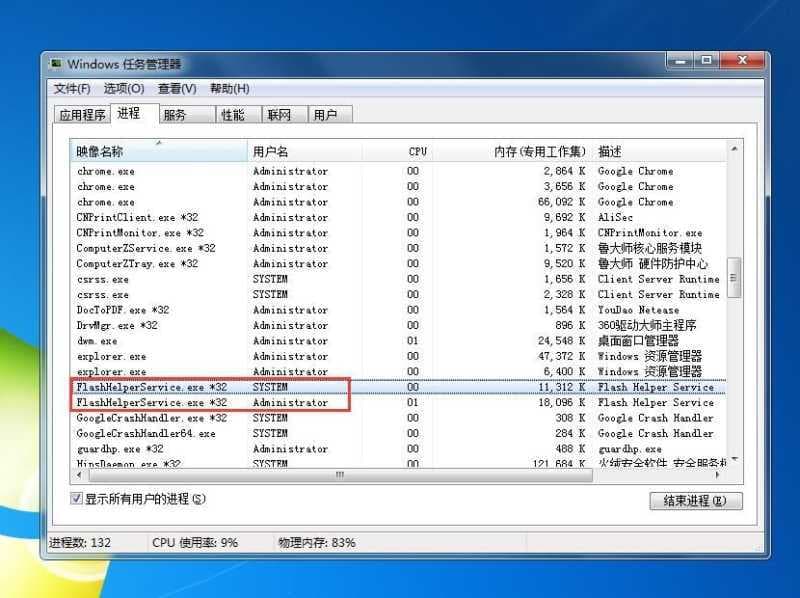Select the GoogleCrashHandler64.exe process
This screenshot has width=800, height=598.
click(x=150, y=433)
